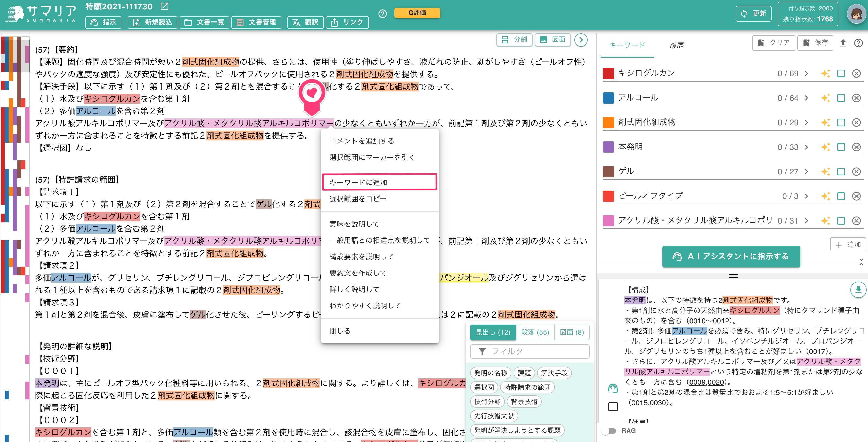Open the リンク share tool
The height and width of the screenshot is (442, 868).
[x=347, y=23]
